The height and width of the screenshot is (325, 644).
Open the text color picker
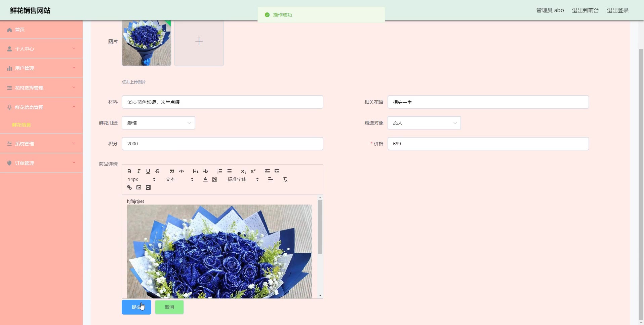click(x=205, y=179)
